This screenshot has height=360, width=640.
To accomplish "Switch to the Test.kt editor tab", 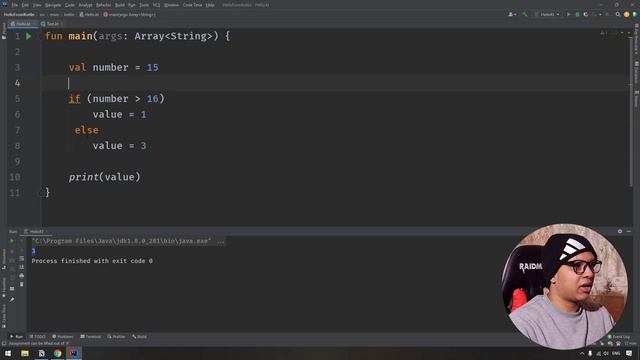I will pos(51,24).
